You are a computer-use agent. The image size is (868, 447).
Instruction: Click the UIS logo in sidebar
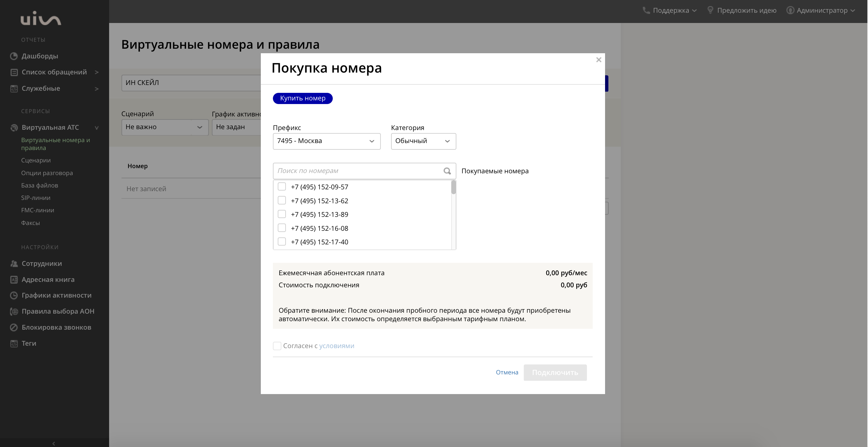pos(41,18)
